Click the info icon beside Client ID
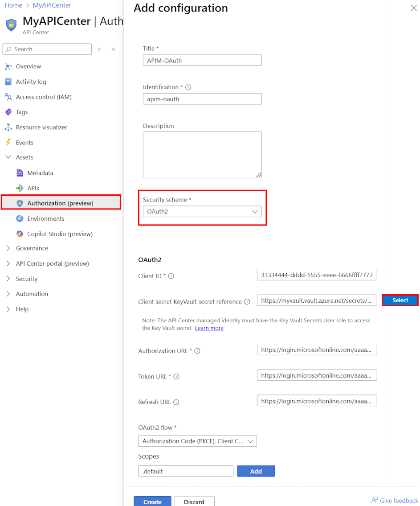 [x=171, y=276]
